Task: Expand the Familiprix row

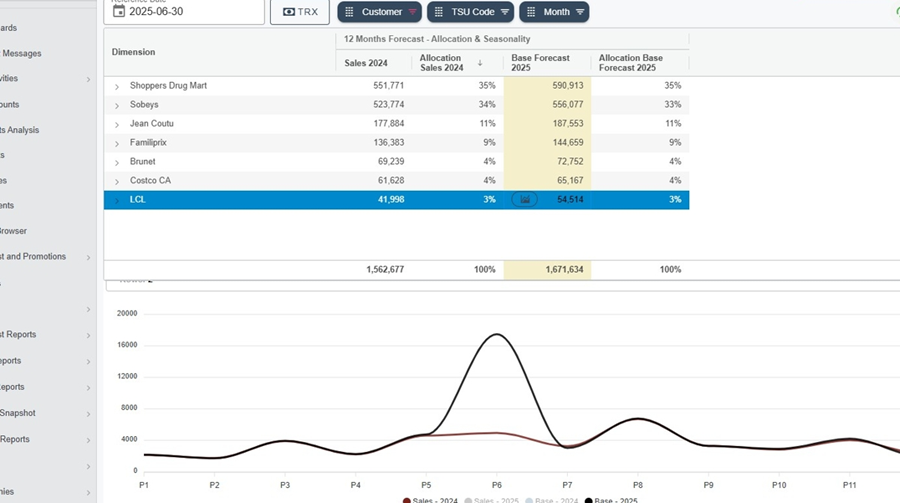Action: click(117, 143)
